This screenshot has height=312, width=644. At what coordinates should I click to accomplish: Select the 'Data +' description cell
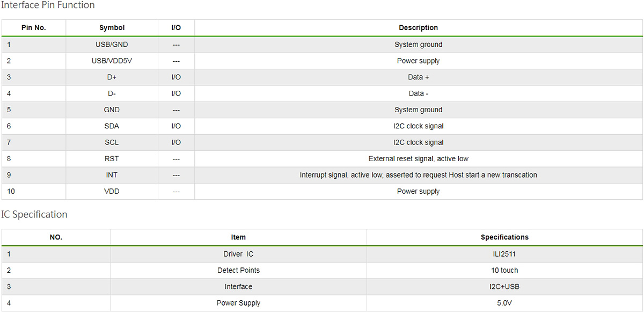pos(418,77)
